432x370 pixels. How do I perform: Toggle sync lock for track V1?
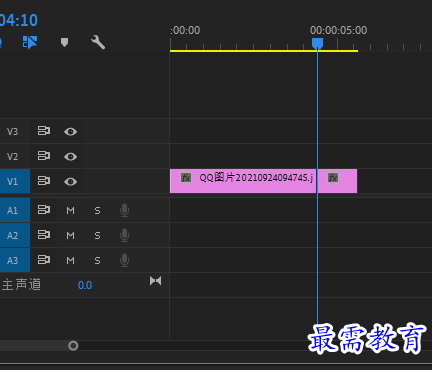(x=44, y=181)
